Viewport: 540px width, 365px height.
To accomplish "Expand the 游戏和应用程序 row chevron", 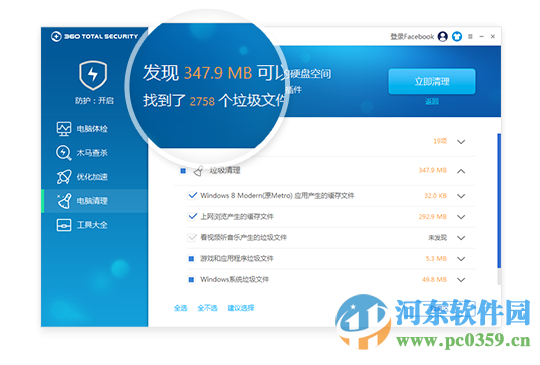I will (x=461, y=259).
